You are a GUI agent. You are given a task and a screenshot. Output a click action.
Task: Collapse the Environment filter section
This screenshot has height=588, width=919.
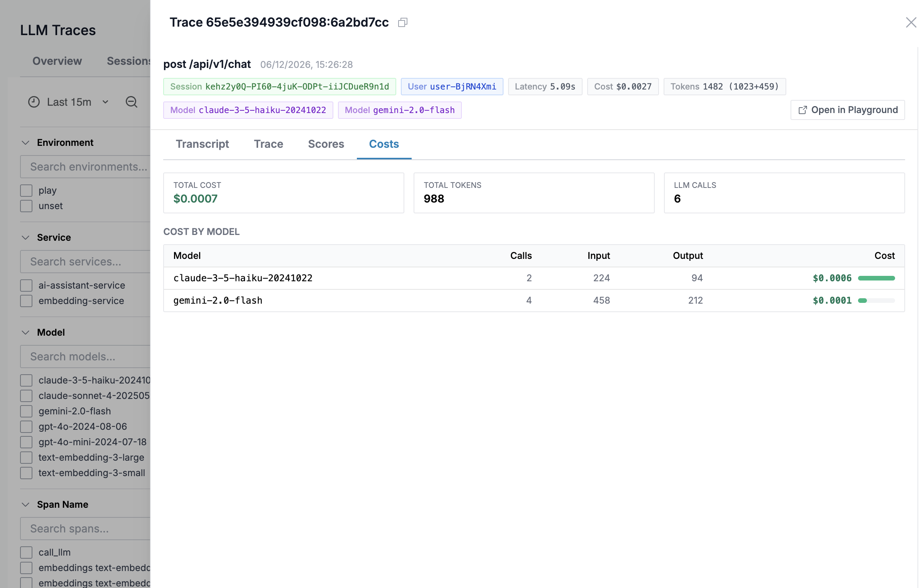(x=25, y=142)
